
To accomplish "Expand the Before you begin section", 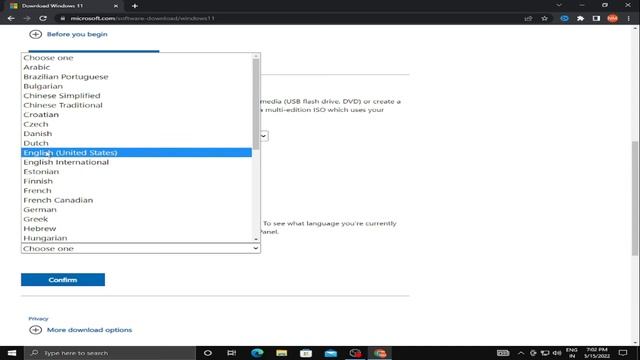I will (68, 34).
